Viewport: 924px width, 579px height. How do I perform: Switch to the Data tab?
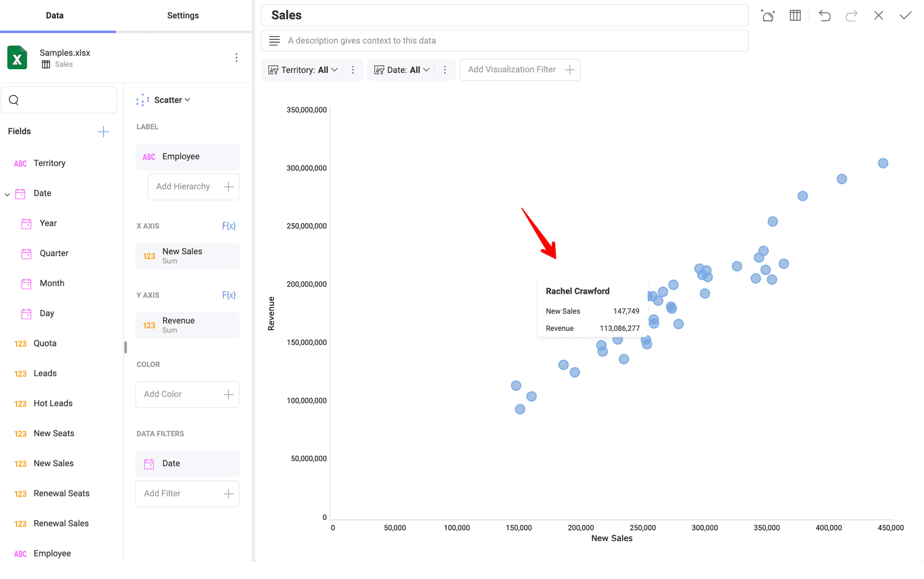[x=55, y=15]
